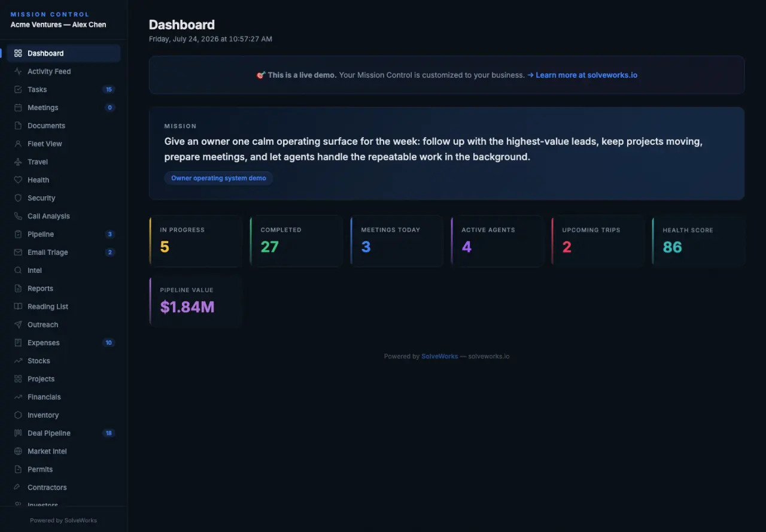This screenshot has width=766, height=532.
Task: Click the Permits file icon
Action: 18,469
